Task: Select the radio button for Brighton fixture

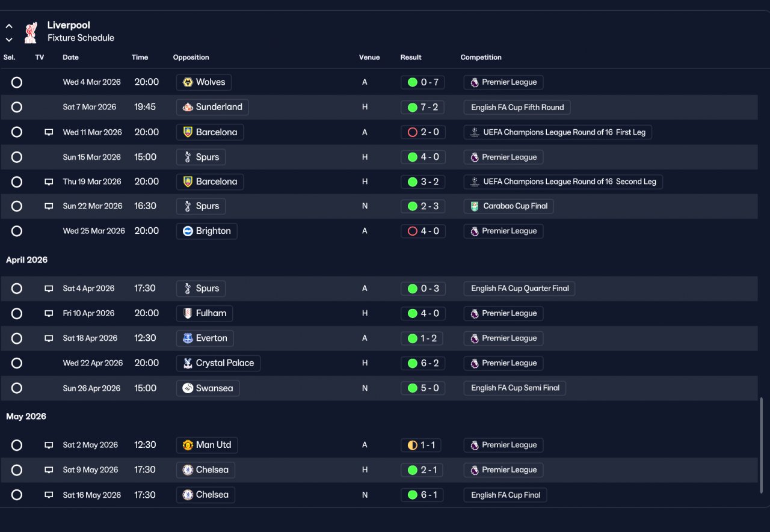Action: (17, 231)
